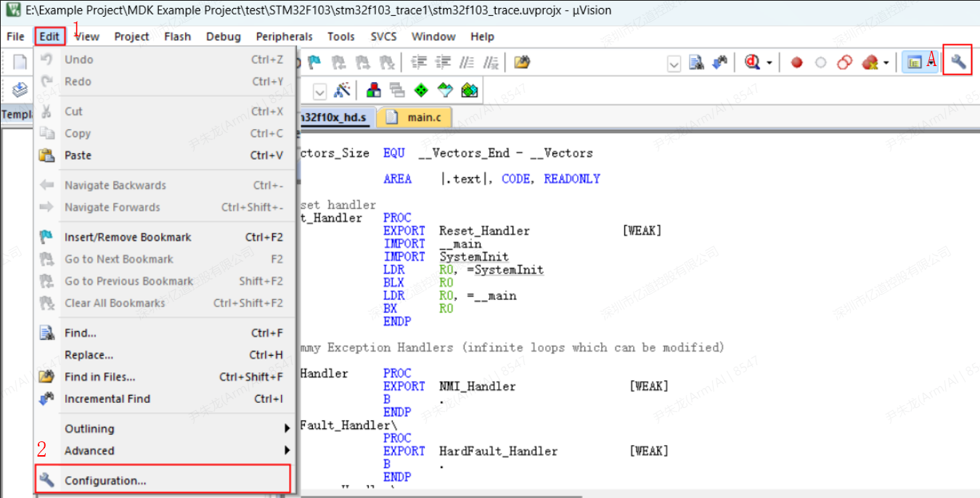980x498 pixels.
Task: Click the Find in Files folder toolbar icon
Action: [521, 62]
